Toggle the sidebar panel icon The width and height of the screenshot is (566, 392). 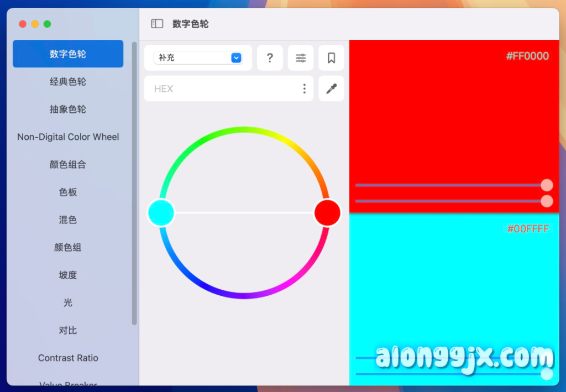(x=157, y=24)
